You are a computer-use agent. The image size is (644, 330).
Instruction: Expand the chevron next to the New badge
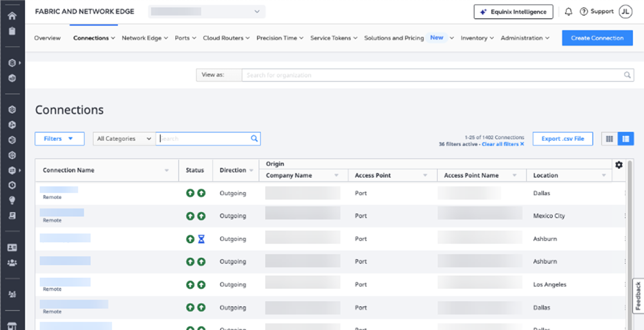click(x=452, y=38)
